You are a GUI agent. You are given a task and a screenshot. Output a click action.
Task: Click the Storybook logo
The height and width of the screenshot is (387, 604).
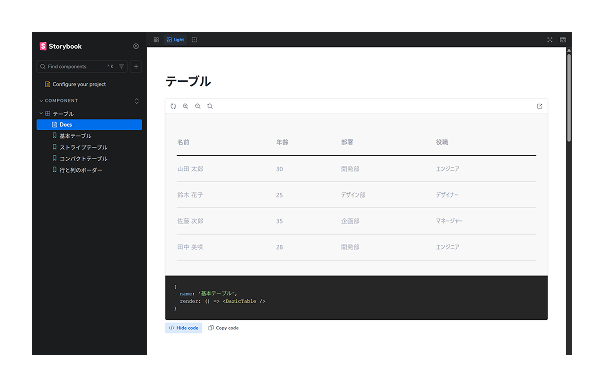(60, 46)
